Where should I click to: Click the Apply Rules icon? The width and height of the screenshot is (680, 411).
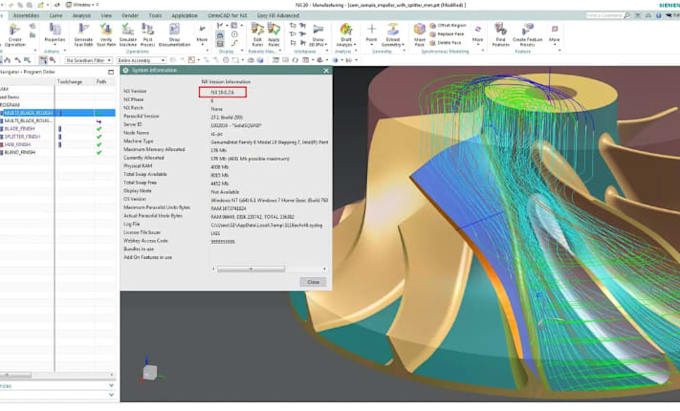[274, 35]
